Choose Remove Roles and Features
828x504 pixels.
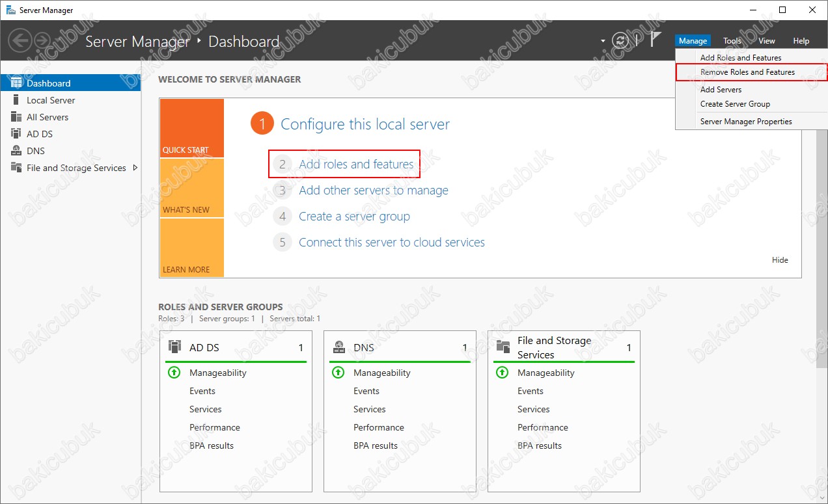pos(751,72)
